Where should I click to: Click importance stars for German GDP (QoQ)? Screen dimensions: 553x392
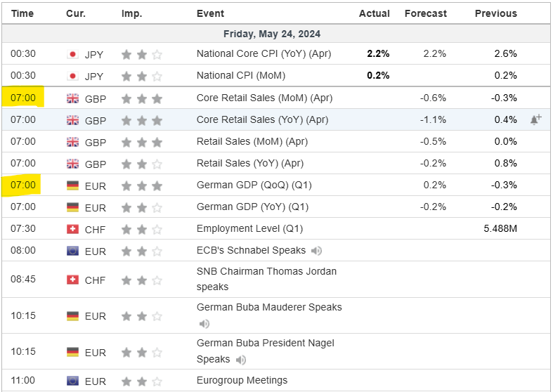coord(142,185)
